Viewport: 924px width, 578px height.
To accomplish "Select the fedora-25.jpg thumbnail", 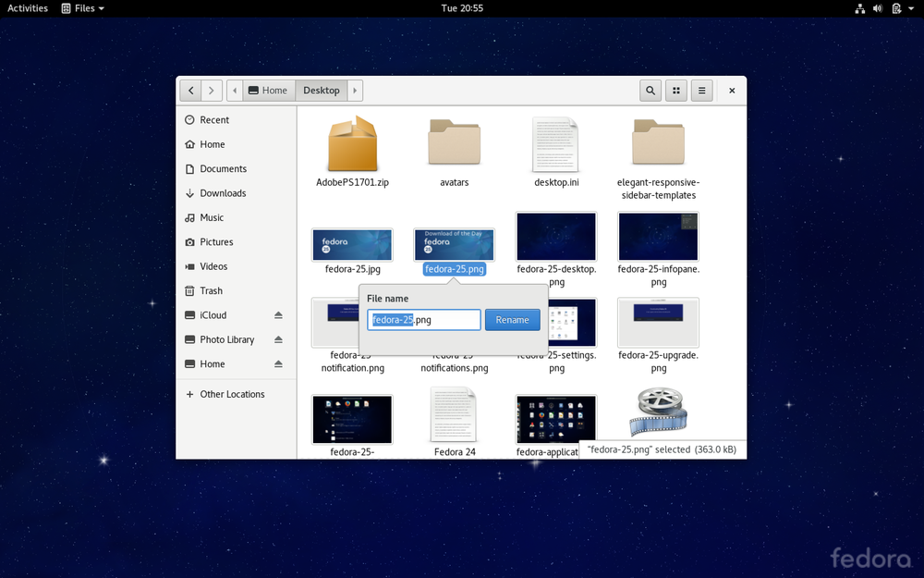I will [x=352, y=245].
